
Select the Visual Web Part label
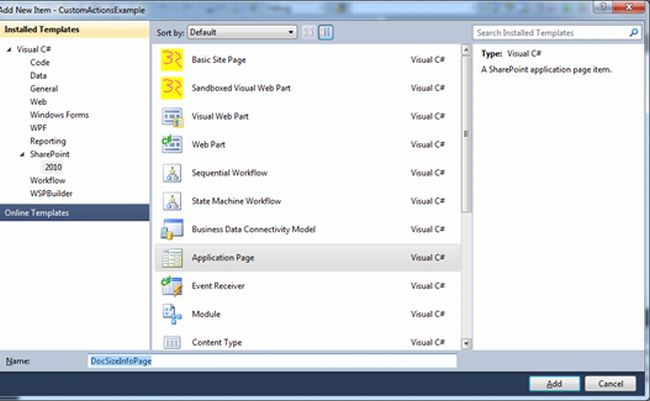[220, 117]
